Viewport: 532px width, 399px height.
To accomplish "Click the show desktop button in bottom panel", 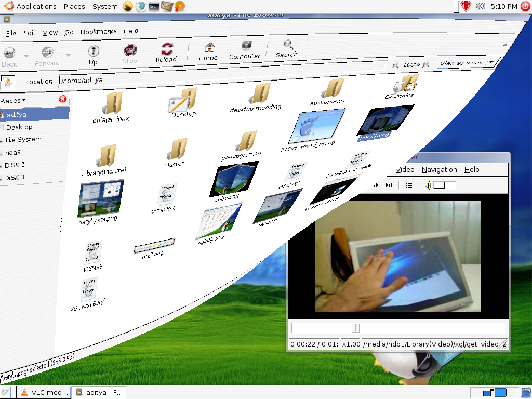I will click(5, 393).
